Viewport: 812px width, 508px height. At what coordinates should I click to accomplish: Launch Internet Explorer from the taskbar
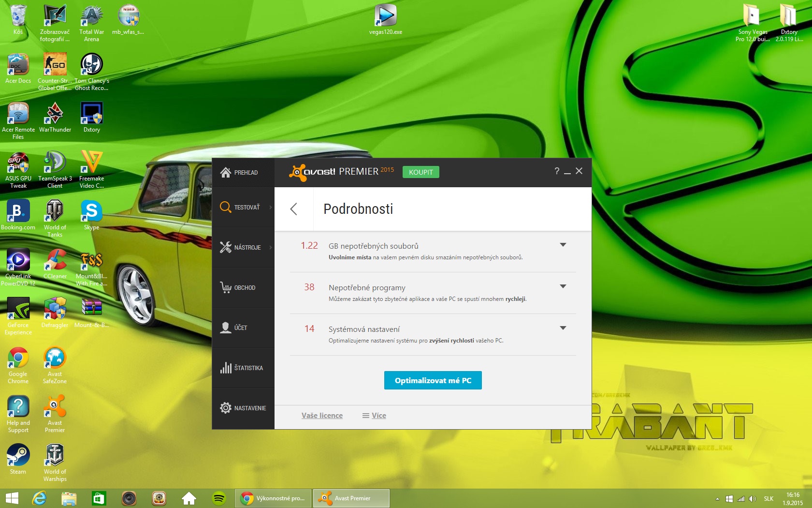[x=39, y=498]
